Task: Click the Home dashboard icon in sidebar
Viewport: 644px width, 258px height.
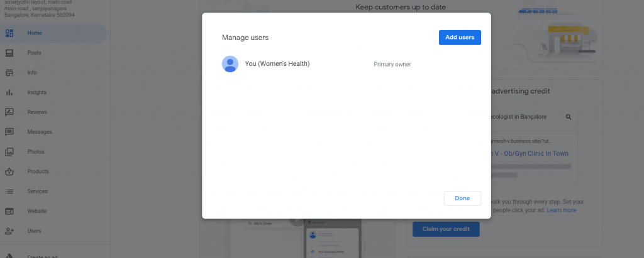Action: point(9,33)
